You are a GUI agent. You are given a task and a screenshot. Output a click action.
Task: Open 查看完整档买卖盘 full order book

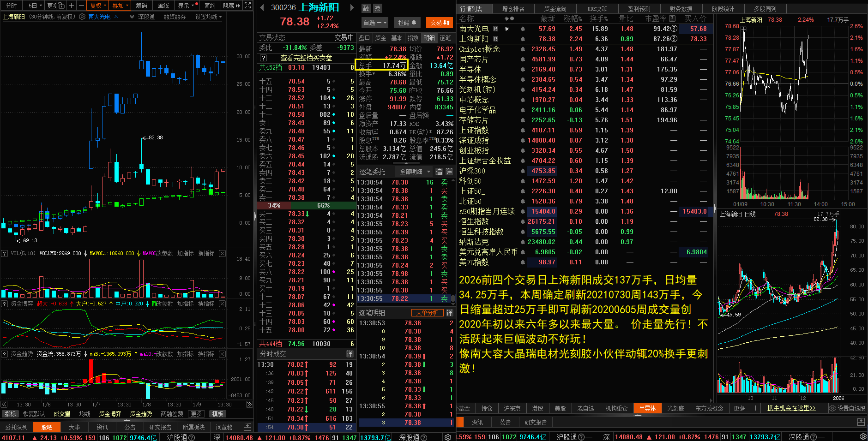pos(306,58)
